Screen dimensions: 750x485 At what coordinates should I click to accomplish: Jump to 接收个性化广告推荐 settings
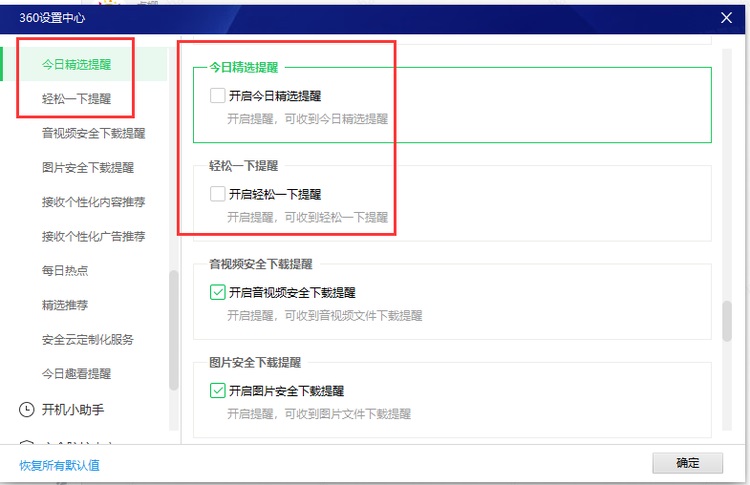click(x=93, y=236)
